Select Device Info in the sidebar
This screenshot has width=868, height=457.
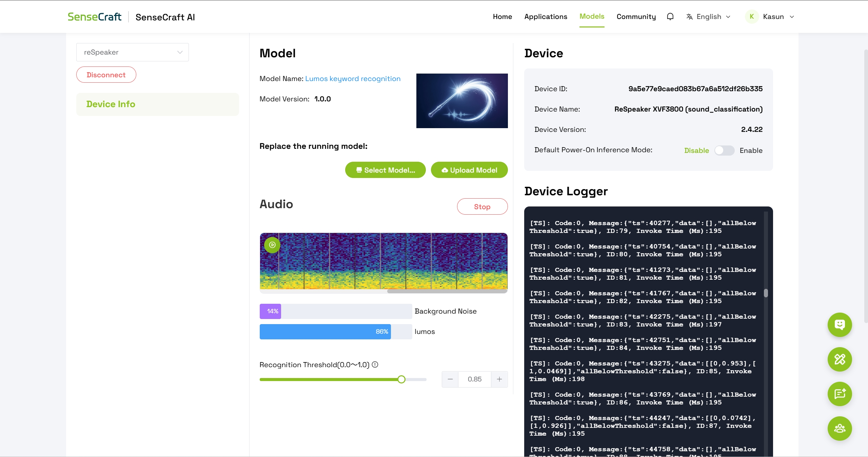point(158,104)
